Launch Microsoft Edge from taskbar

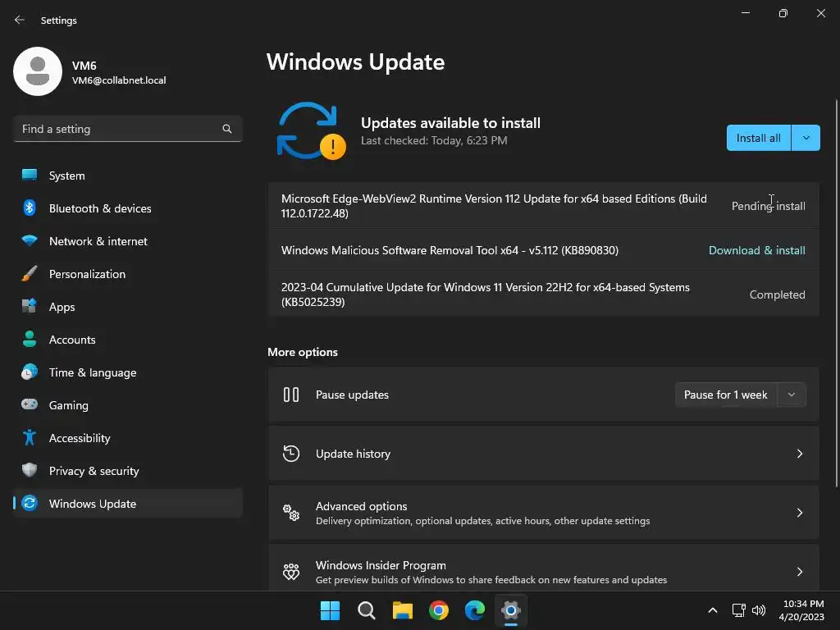pos(475,610)
